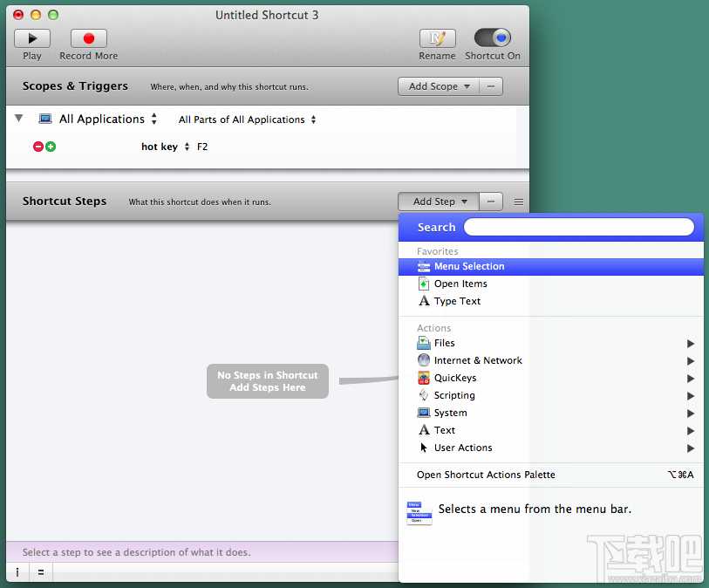Choose Open Items from Favorites
This screenshot has width=709, height=588.
click(551, 284)
